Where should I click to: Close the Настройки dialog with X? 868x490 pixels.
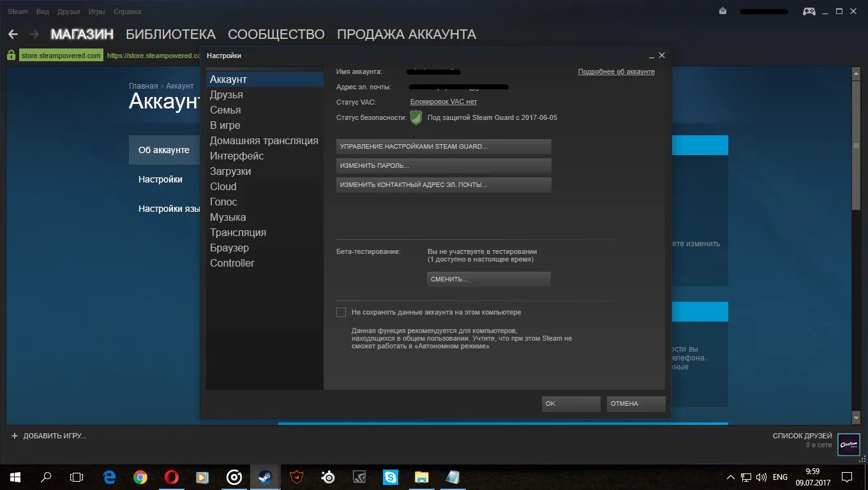(662, 56)
